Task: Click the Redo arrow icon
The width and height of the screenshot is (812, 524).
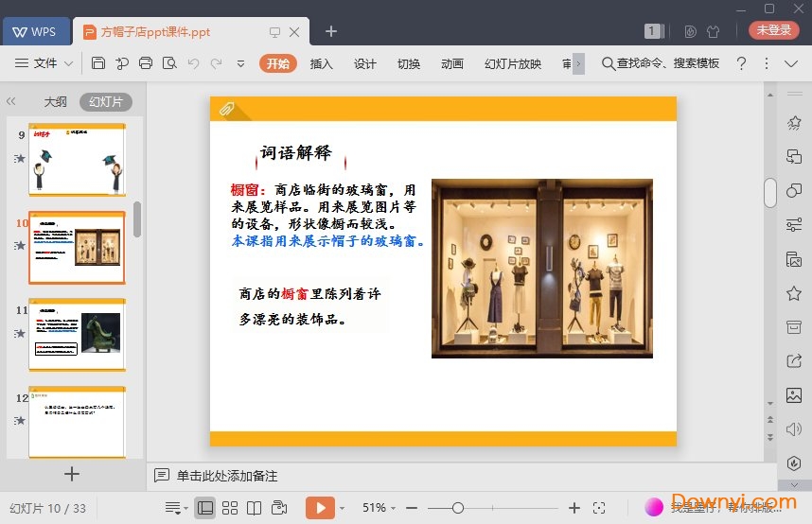Action: (217, 63)
